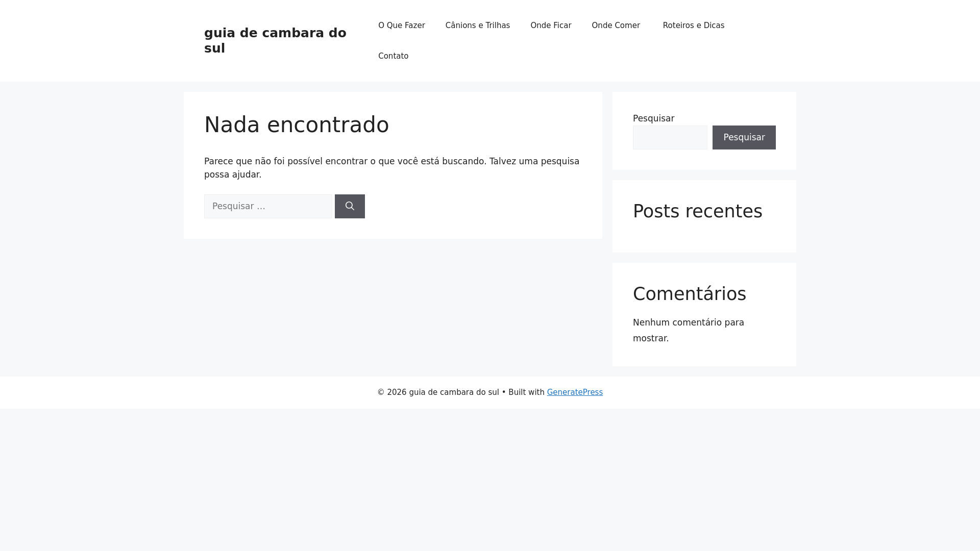Image resolution: width=980 pixels, height=551 pixels.
Task: Open the O Que Fazer menu item
Action: click(401, 26)
